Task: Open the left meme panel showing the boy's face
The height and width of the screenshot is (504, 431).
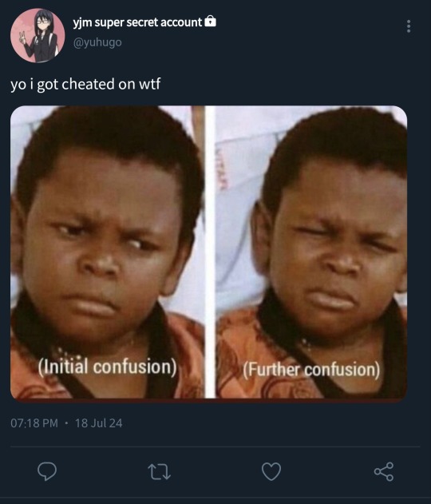Action: [x=107, y=252]
